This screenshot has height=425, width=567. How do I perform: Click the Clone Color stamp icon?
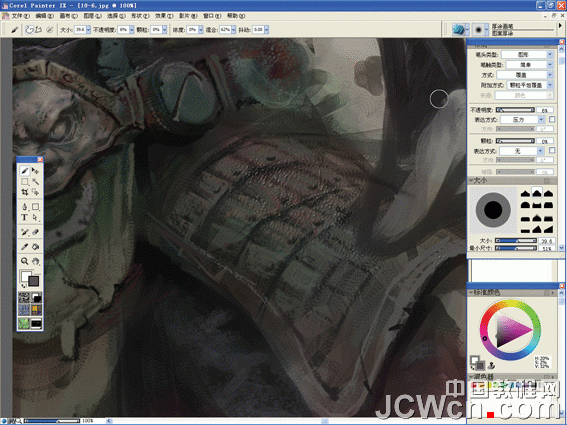pyautogui.click(x=491, y=365)
